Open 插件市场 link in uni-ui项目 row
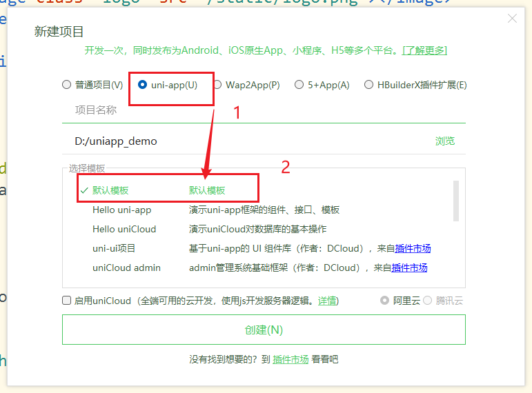This screenshot has width=532, height=393. tap(413, 248)
